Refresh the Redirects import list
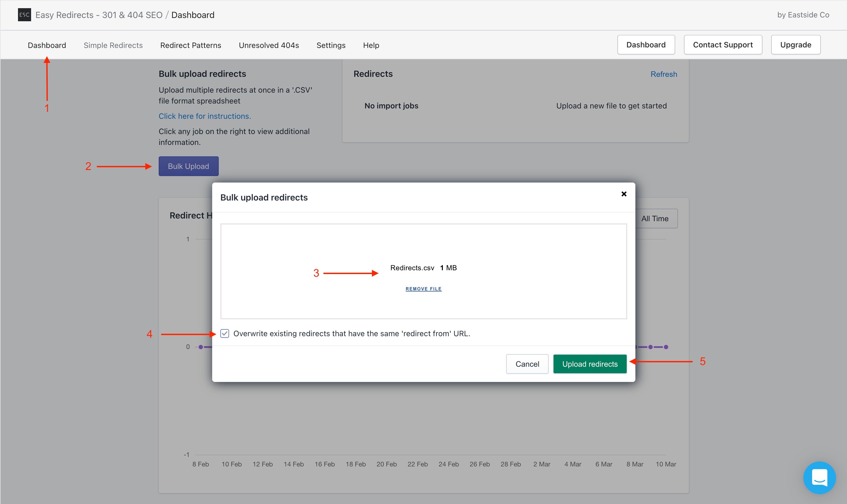The height and width of the screenshot is (504, 847). 664,74
